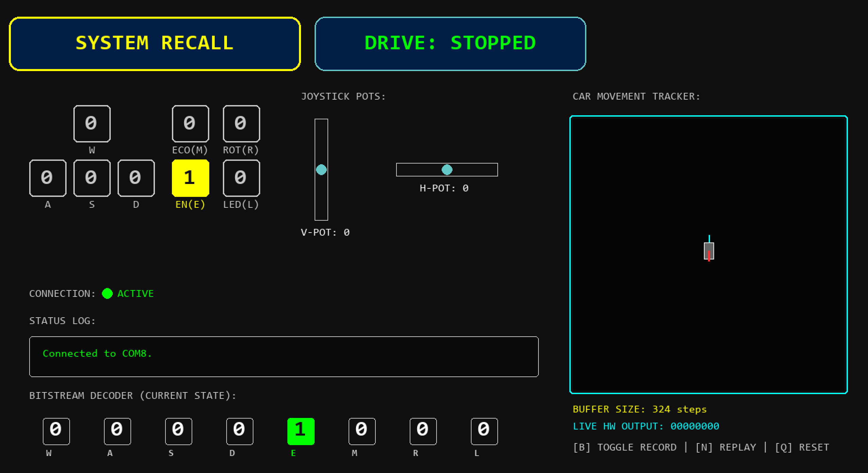Click the L bit in the bitstream decoder
The height and width of the screenshot is (473, 868).
(x=484, y=431)
